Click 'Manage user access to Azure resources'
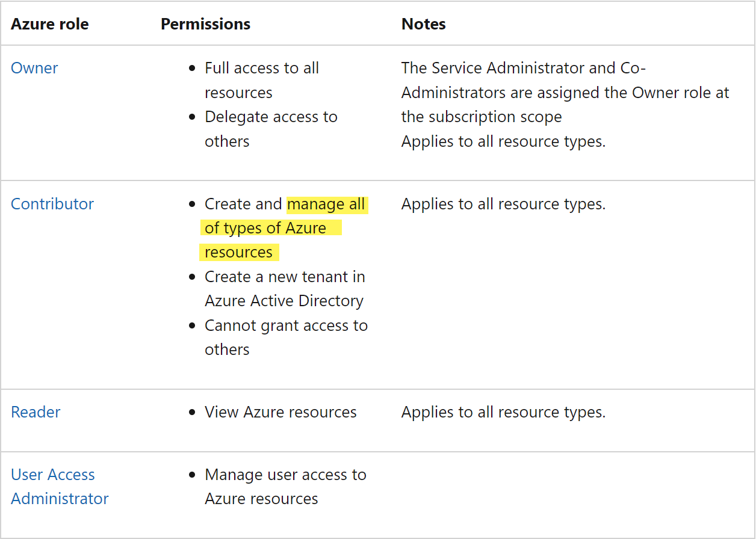Screen dimensions: 756x539 coord(285,487)
